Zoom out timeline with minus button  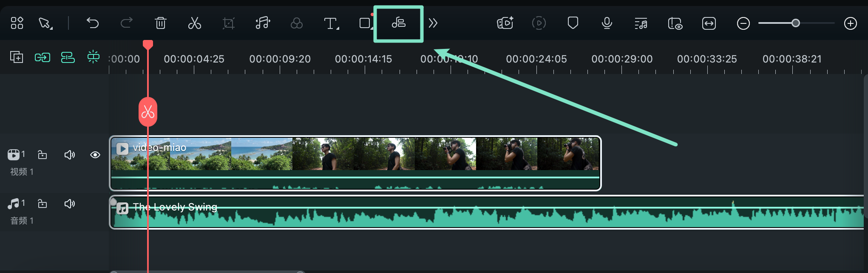743,23
